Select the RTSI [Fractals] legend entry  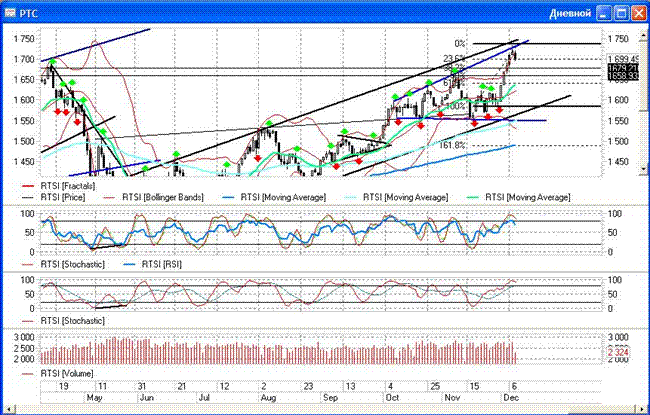click(x=58, y=186)
